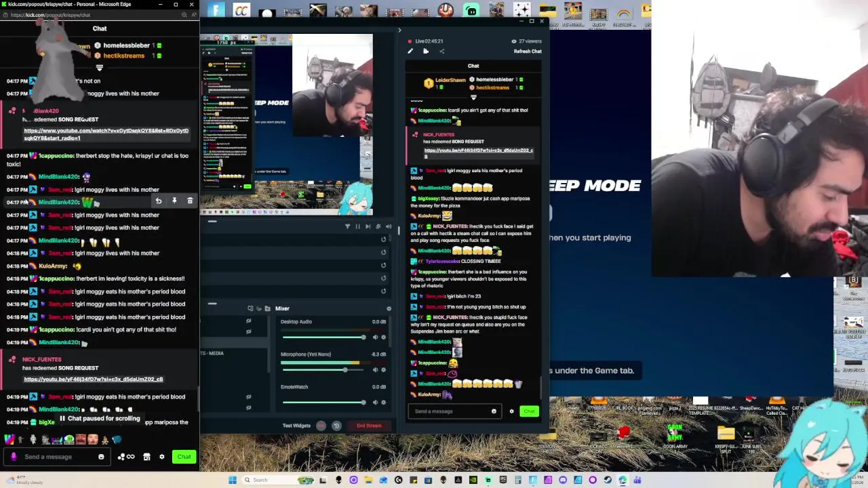868x488 pixels.
Task: Skip alert using the skip icon above events
Action: [x=368, y=226]
